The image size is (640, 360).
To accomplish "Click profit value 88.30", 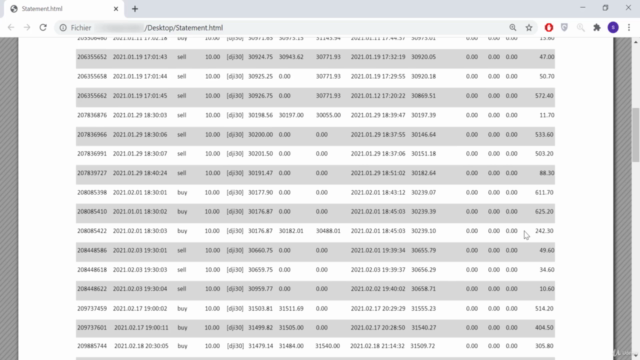I will (547, 173).
